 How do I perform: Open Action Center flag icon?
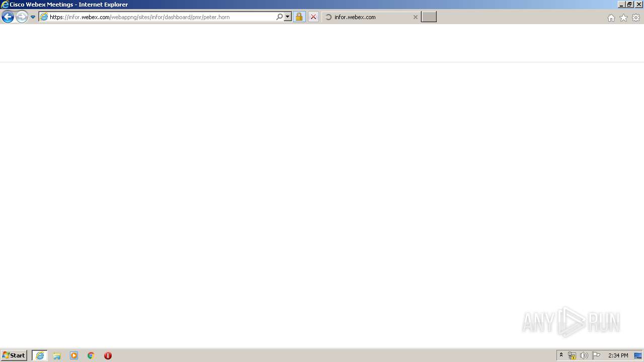coord(596,355)
